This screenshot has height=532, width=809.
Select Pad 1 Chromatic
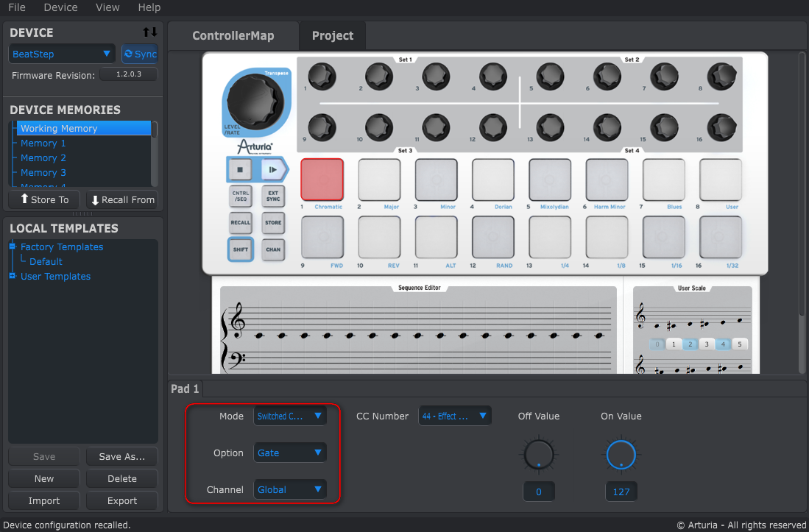pyautogui.click(x=322, y=180)
